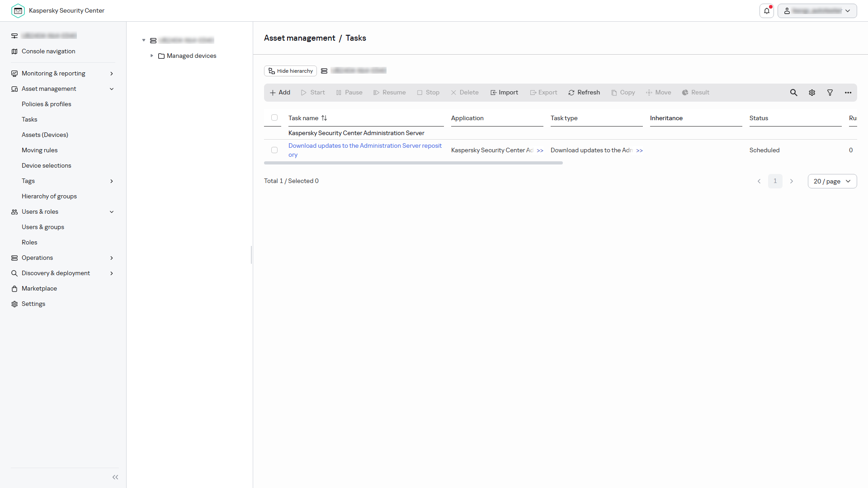
Task: Expand the Tags submenu
Action: tap(112, 181)
